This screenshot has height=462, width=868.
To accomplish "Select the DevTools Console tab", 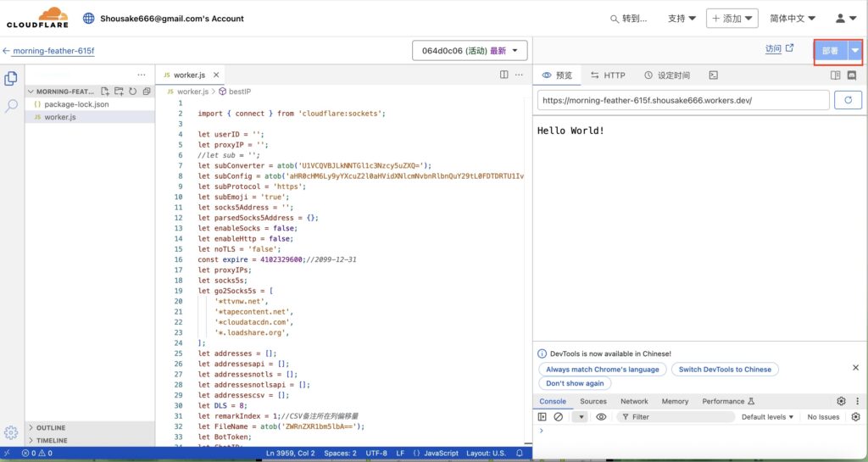I will point(553,401).
